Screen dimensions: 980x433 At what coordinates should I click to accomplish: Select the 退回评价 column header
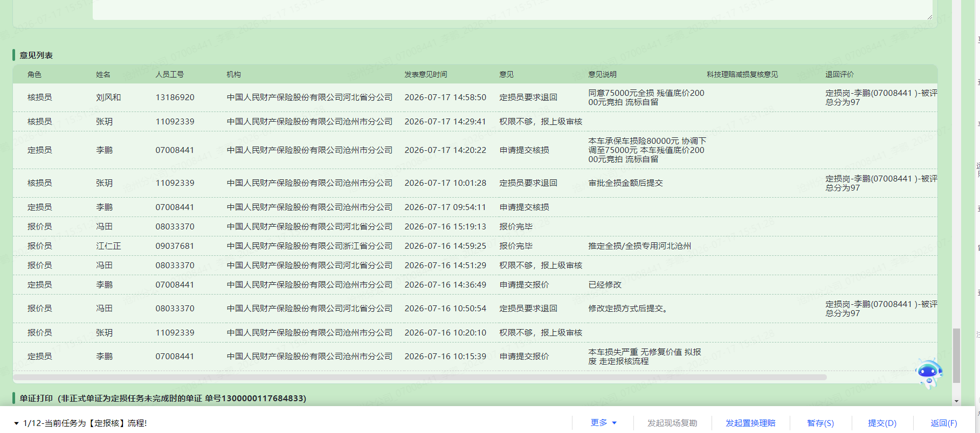[x=839, y=74]
